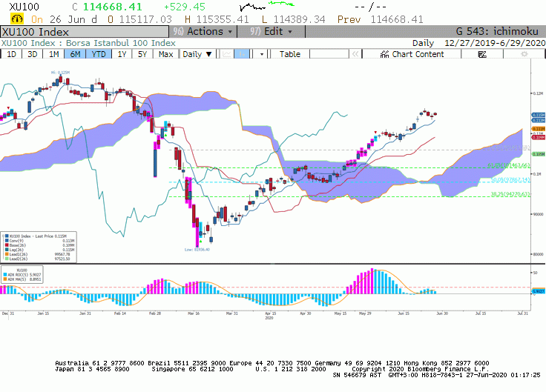The image size is (546, 392).
Task: Click the low price L 114389.34
Action: point(294,19)
